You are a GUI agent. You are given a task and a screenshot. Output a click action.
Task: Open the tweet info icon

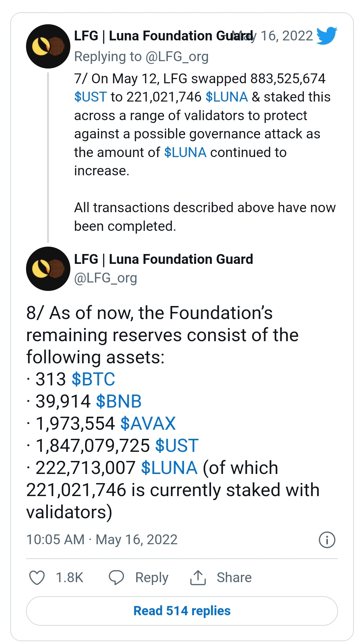(x=327, y=540)
